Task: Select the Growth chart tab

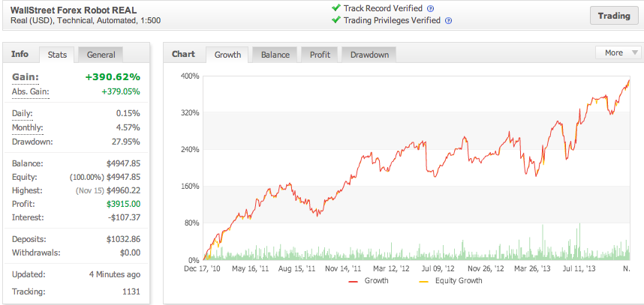Action: (227, 55)
